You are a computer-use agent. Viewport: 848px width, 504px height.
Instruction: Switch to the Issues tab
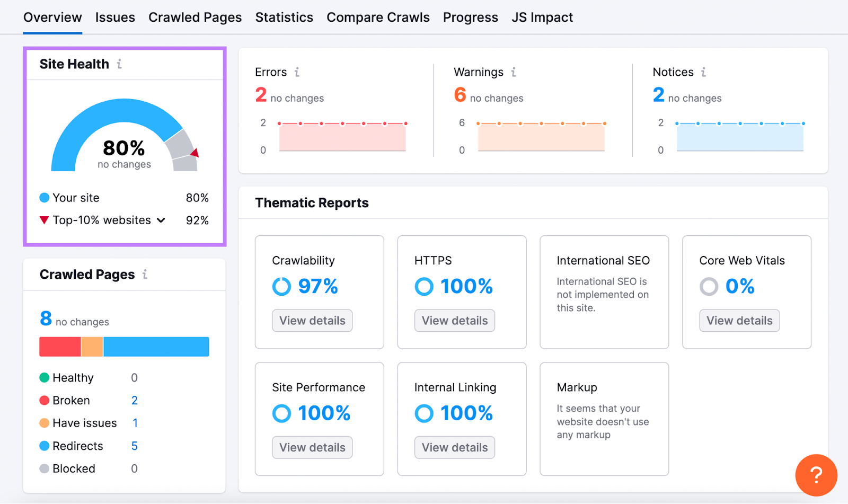click(x=115, y=17)
